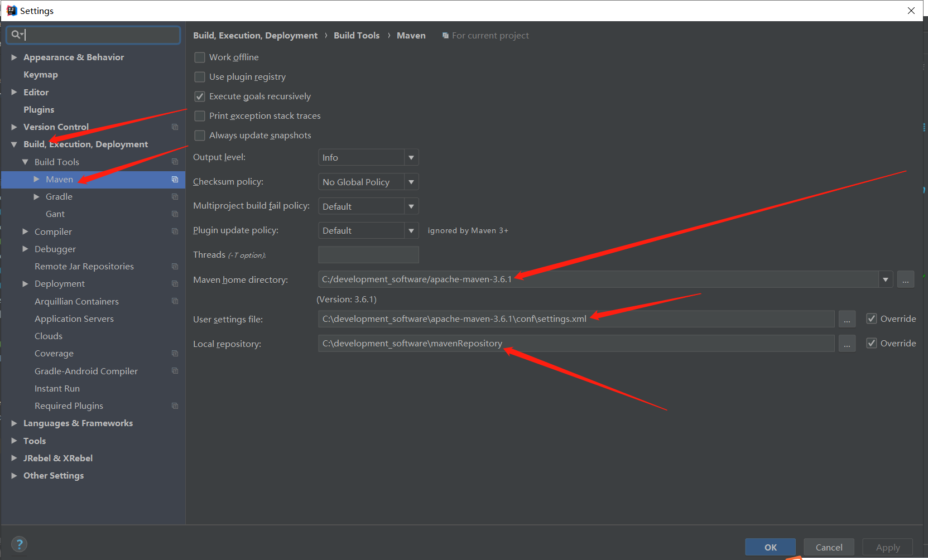Click the Maven home directory path field

pos(598,279)
